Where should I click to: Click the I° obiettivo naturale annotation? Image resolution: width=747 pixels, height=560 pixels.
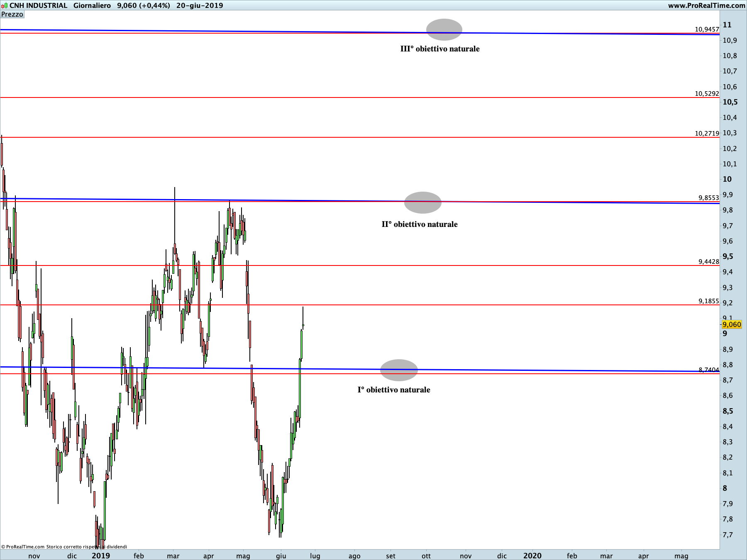pos(394,390)
